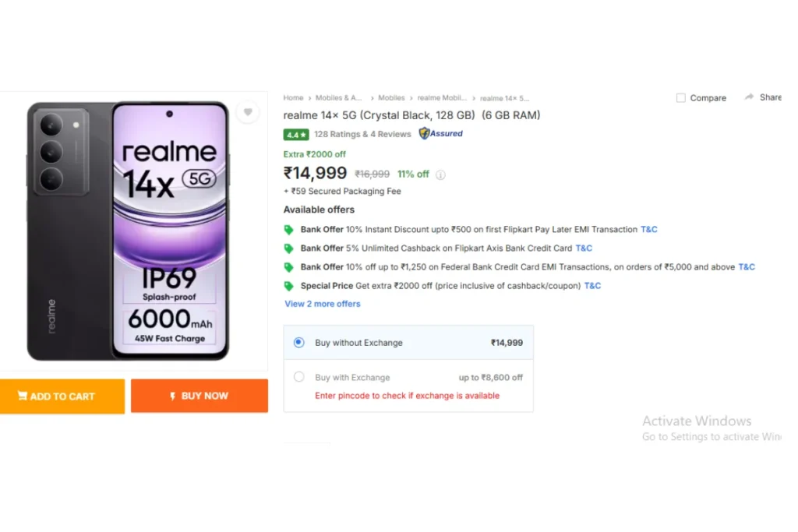Click the Share arrow icon
Viewport: 798px width, 532px height.
(x=749, y=97)
